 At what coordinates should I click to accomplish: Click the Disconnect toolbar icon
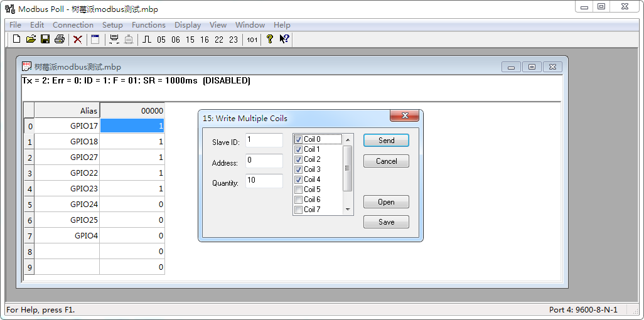coord(129,40)
